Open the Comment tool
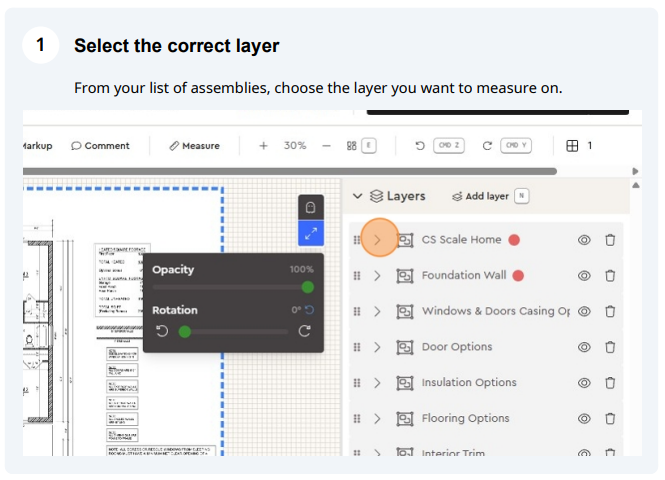Viewport: 665px width, 480px height. pyautogui.click(x=101, y=146)
